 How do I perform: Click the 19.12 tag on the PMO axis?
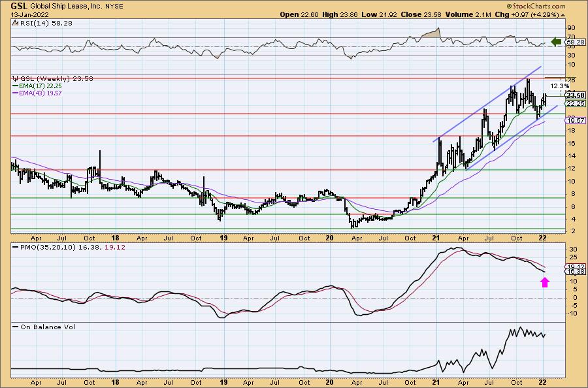point(576,266)
